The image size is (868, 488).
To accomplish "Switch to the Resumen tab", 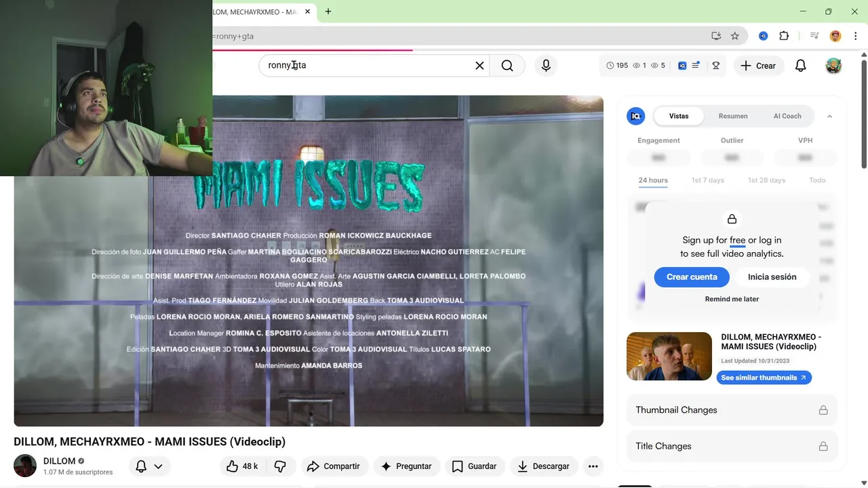I will pyautogui.click(x=733, y=116).
